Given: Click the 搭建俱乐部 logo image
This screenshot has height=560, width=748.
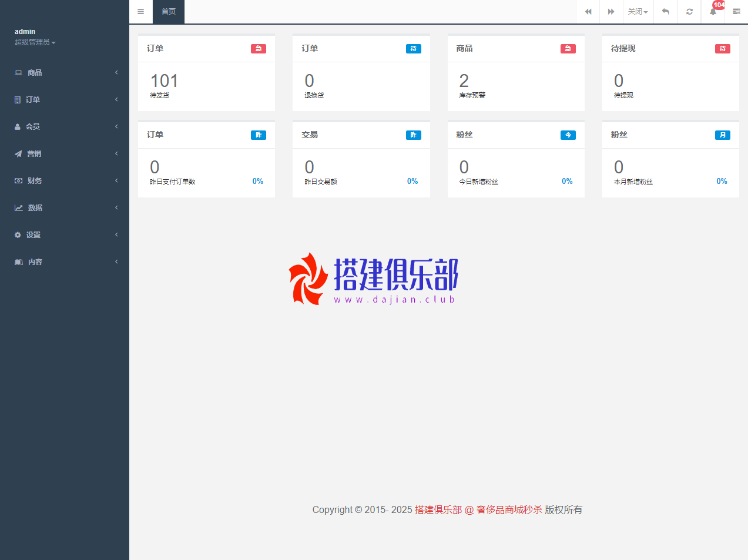Looking at the screenshot, I should pyautogui.click(x=373, y=279).
